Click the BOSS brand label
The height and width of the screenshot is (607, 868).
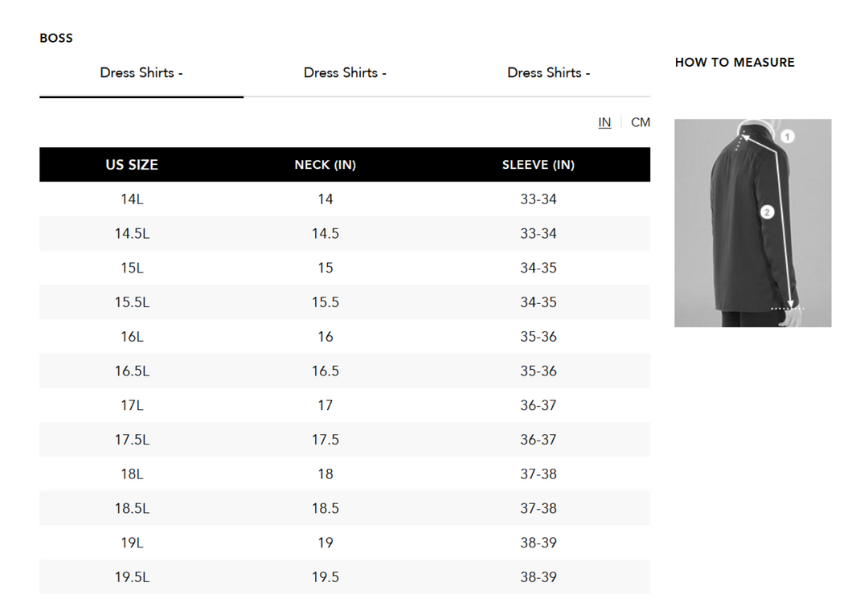click(55, 38)
